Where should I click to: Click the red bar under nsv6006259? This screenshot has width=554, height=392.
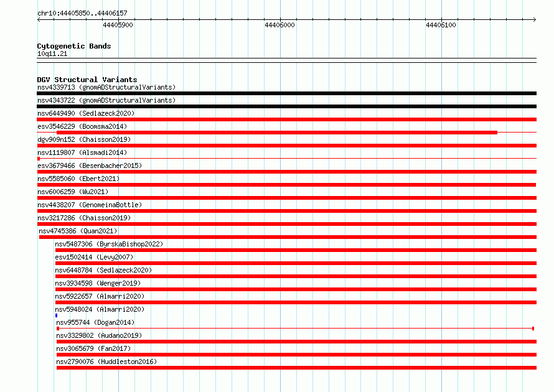(x=286, y=198)
